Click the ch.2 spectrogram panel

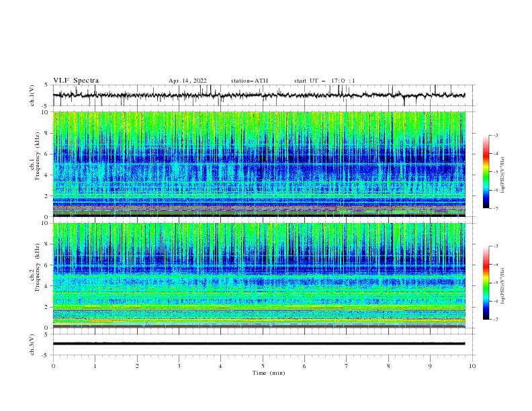click(x=259, y=275)
